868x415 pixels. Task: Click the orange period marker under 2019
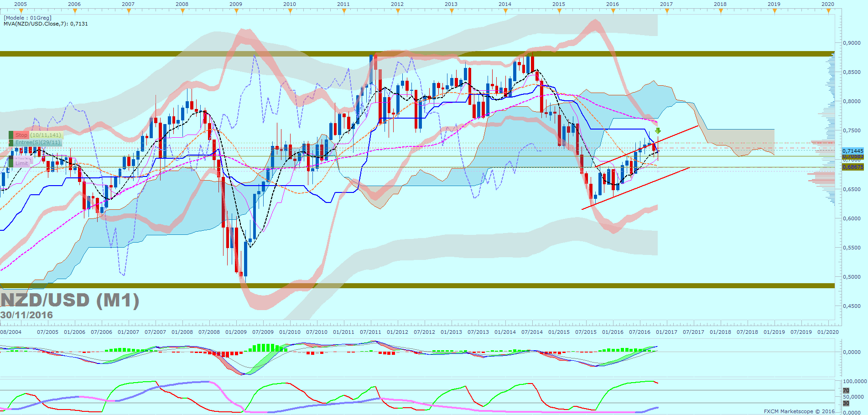[774, 11]
